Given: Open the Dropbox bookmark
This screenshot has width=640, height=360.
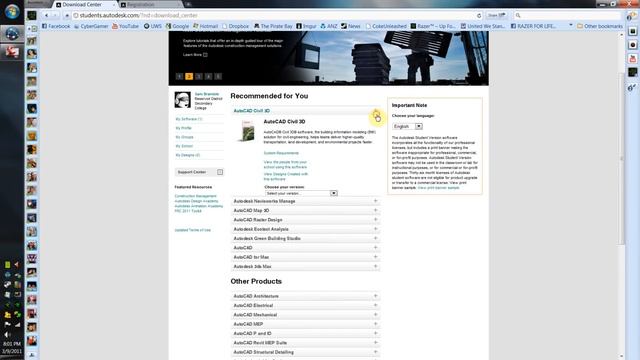Looking at the screenshot, I should click(x=236, y=26).
